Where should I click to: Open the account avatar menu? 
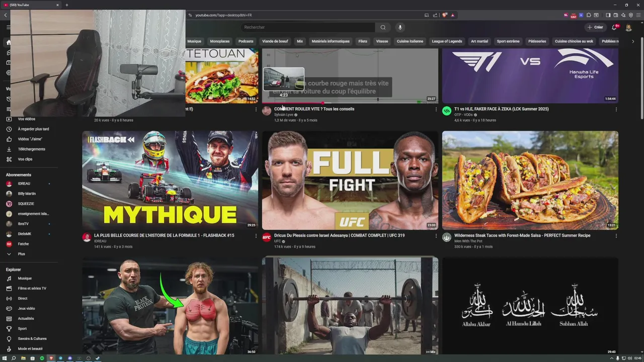coord(628,27)
